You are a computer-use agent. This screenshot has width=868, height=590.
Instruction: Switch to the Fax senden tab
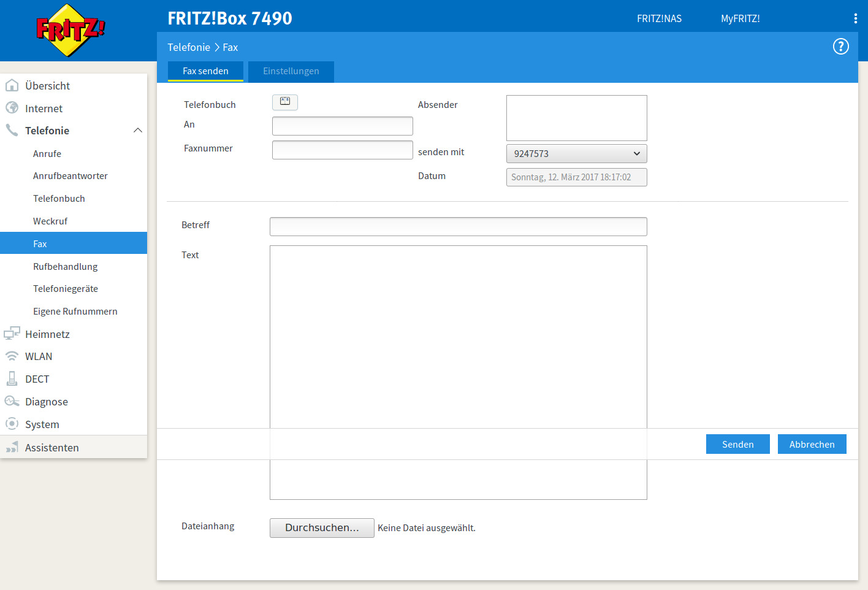coord(205,71)
